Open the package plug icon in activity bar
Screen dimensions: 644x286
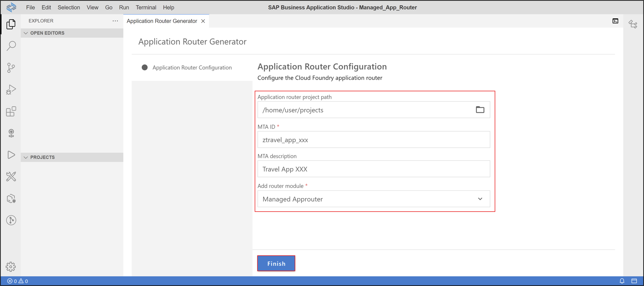11,198
